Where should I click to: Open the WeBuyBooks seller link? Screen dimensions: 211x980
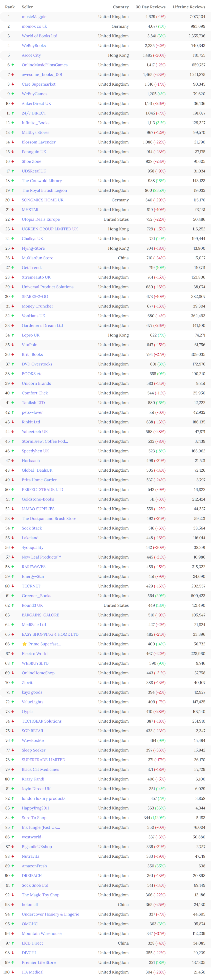click(33, 46)
